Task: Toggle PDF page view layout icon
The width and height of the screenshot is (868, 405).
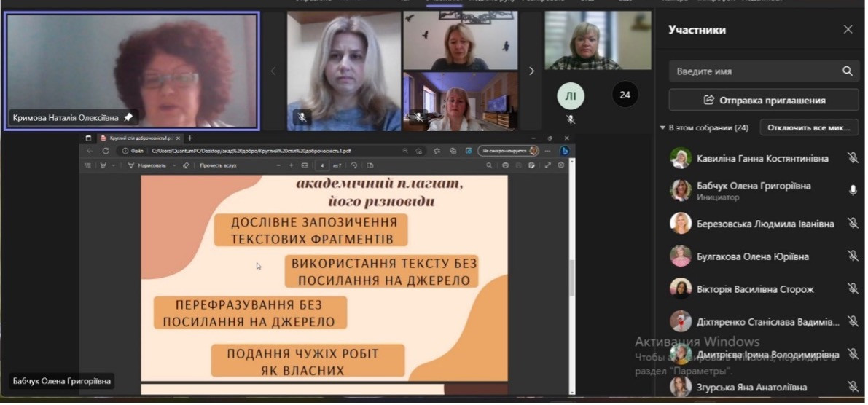Action: pyautogui.click(x=370, y=165)
